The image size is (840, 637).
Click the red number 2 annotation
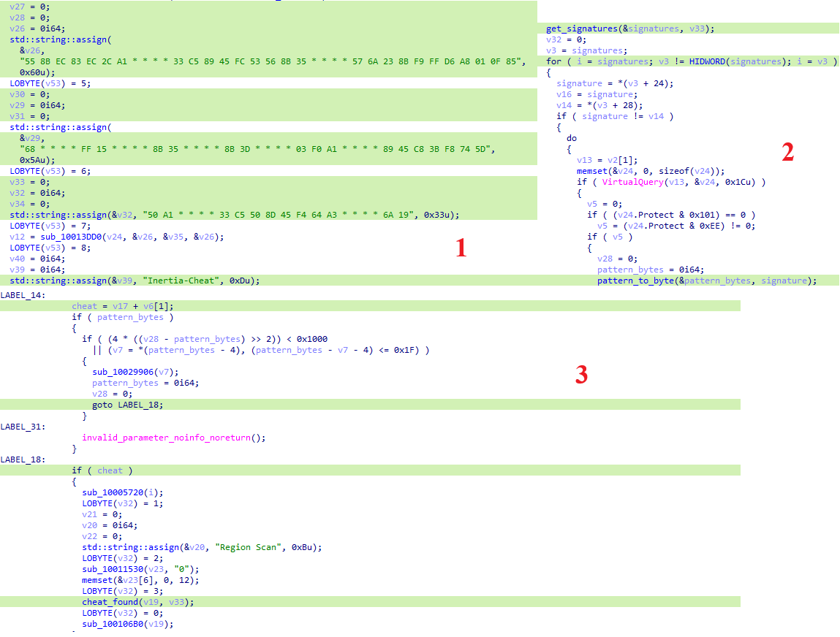[787, 152]
